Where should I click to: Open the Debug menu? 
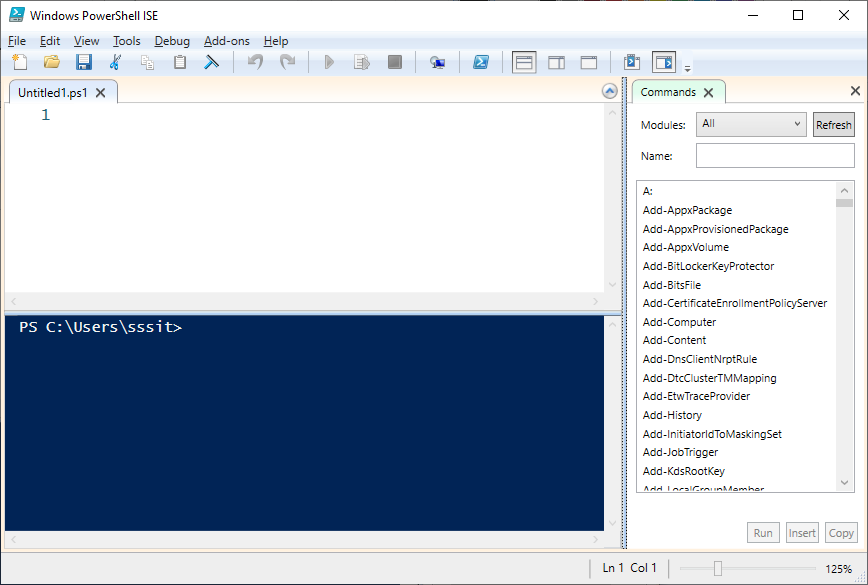(x=172, y=41)
